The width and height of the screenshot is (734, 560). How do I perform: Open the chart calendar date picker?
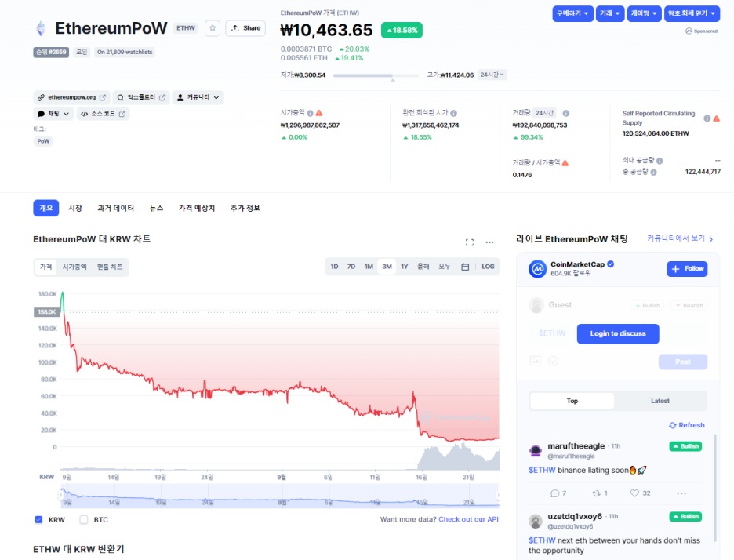coord(465,267)
